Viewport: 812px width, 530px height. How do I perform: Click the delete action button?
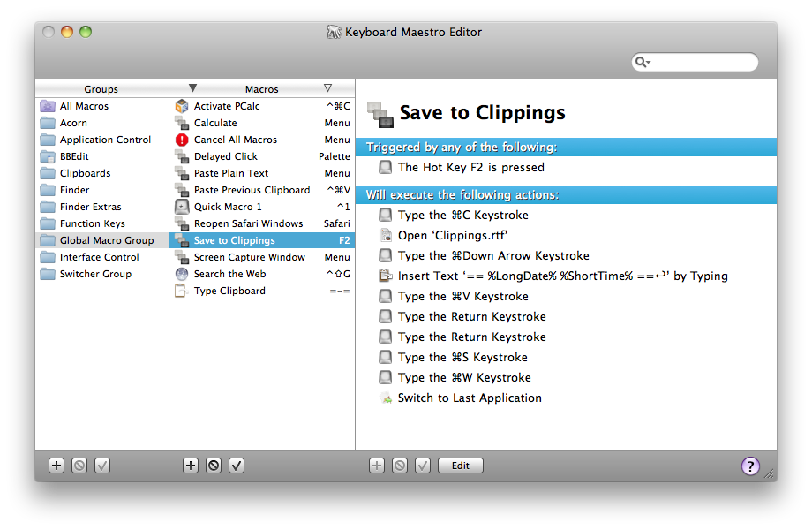pos(400,466)
